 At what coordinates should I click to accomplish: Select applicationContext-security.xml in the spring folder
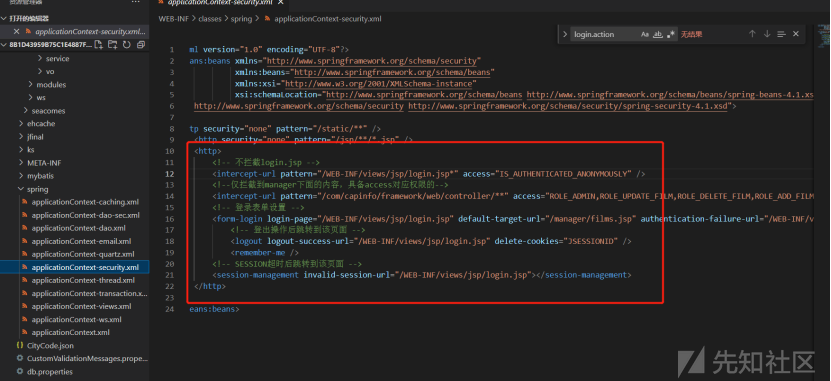tap(85, 267)
